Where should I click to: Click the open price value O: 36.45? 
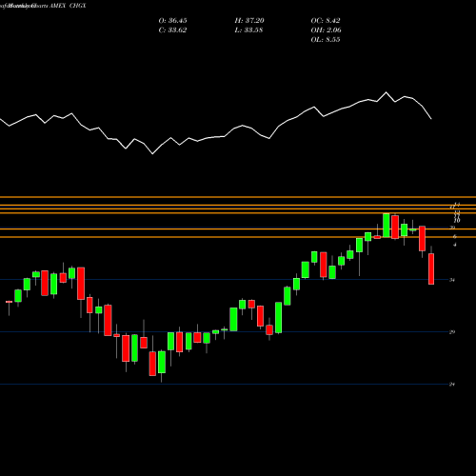[x=172, y=21]
